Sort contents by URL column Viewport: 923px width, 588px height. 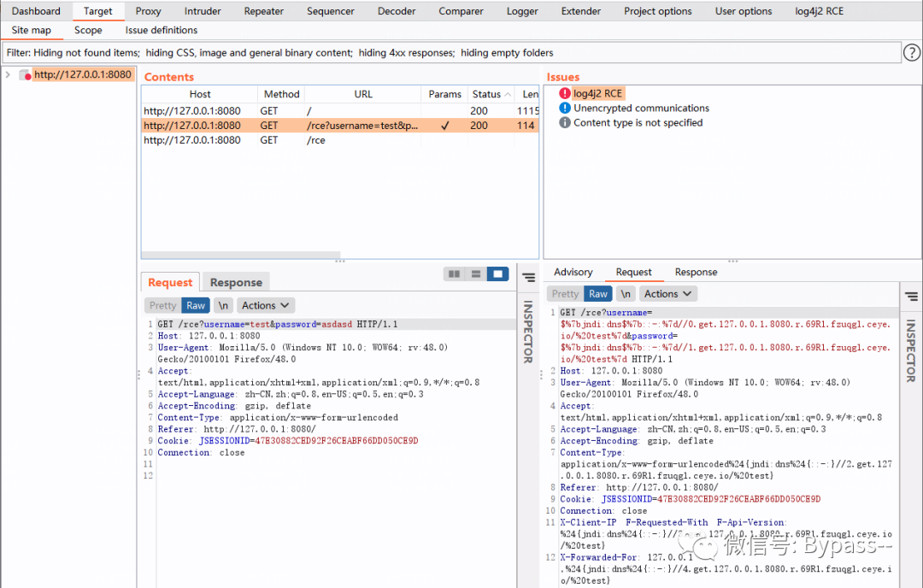point(363,94)
